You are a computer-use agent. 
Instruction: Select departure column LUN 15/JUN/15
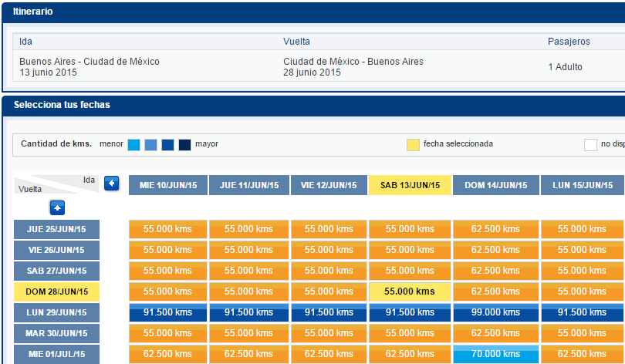pos(583,185)
